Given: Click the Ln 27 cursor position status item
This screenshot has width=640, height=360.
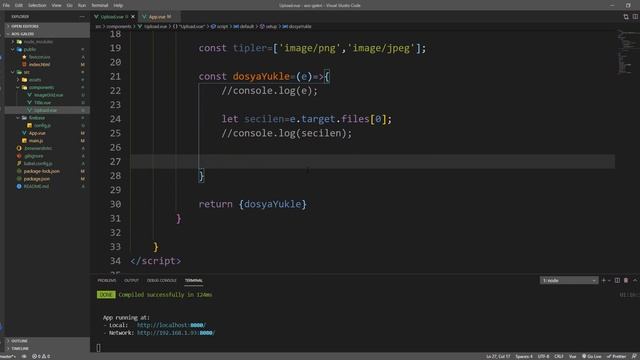Looking at the screenshot, I should click(498, 357).
